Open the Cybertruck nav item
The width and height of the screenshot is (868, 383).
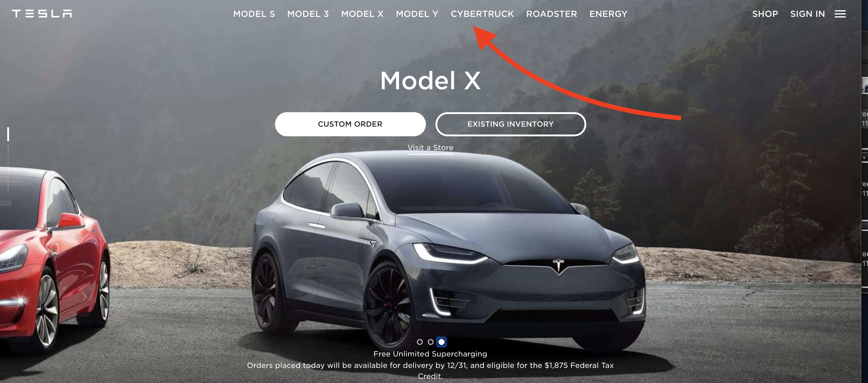click(x=482, y=14)
